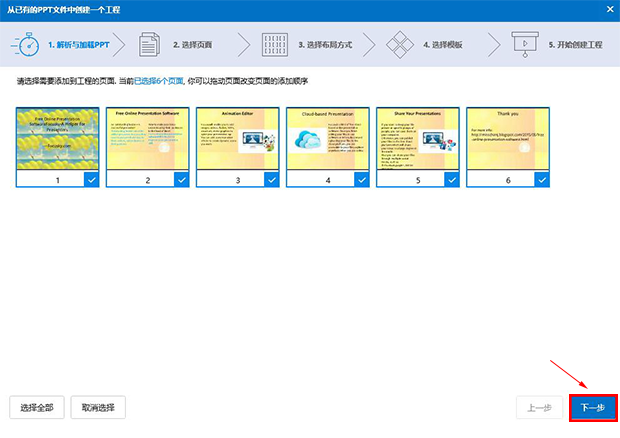Image resolution: width=620 pixels, height=438 pixels.
Task: Uncheck the checkbox for page 5
Action: (x=452, y=179)
